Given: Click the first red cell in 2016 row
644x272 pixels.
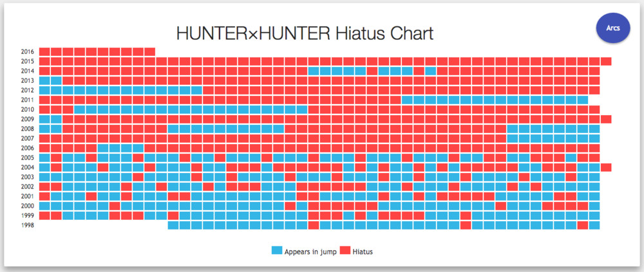Looking at the screenshot, I should (44, 51).
